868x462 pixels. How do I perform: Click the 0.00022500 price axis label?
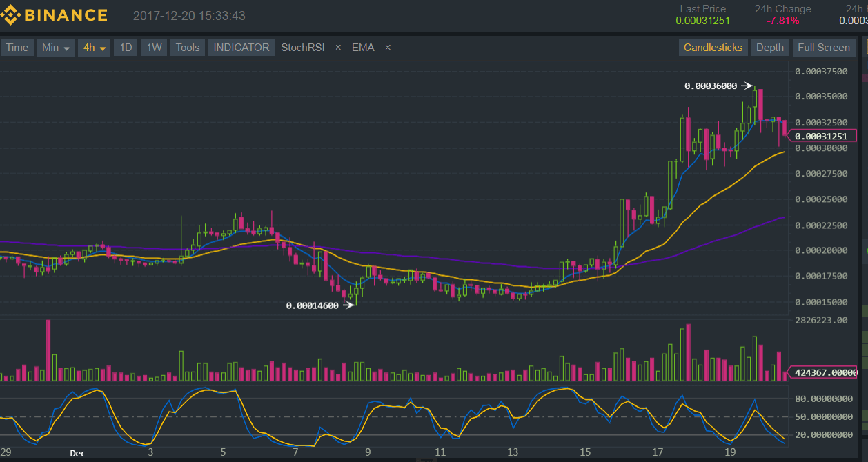[821, 225]
